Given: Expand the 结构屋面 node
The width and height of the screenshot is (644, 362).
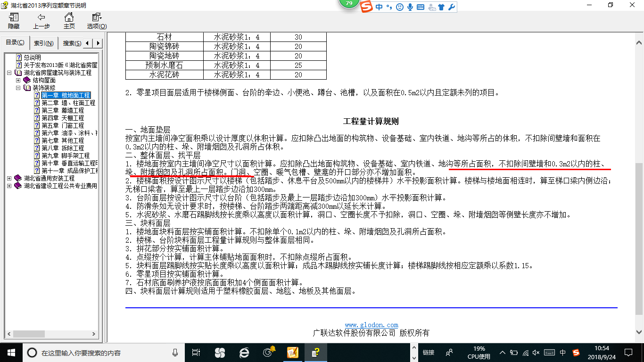Looking at the screenshot, I should click(x=18, y=81).
